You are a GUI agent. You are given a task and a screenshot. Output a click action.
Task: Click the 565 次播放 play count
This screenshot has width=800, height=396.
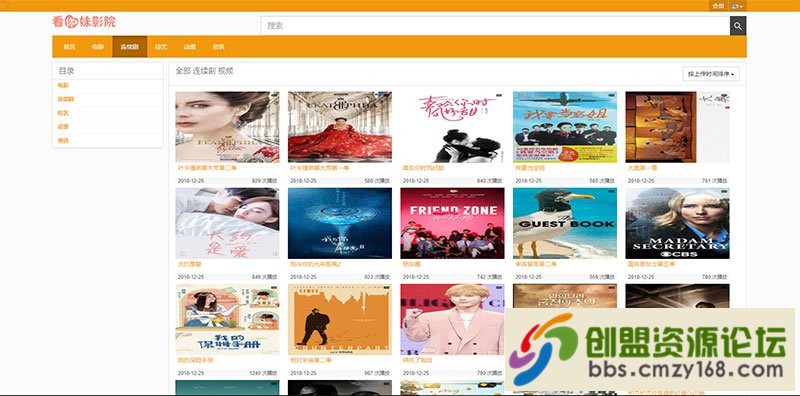602,181
